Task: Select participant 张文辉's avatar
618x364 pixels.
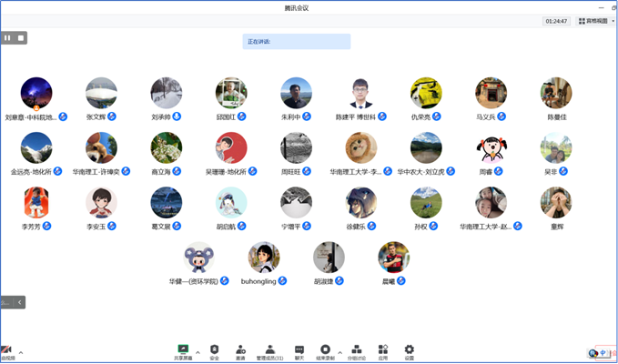Action: click(101, 93)
